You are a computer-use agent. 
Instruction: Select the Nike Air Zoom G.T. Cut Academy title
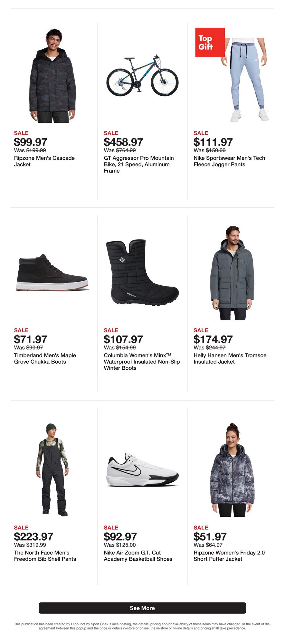click(138, 556)
